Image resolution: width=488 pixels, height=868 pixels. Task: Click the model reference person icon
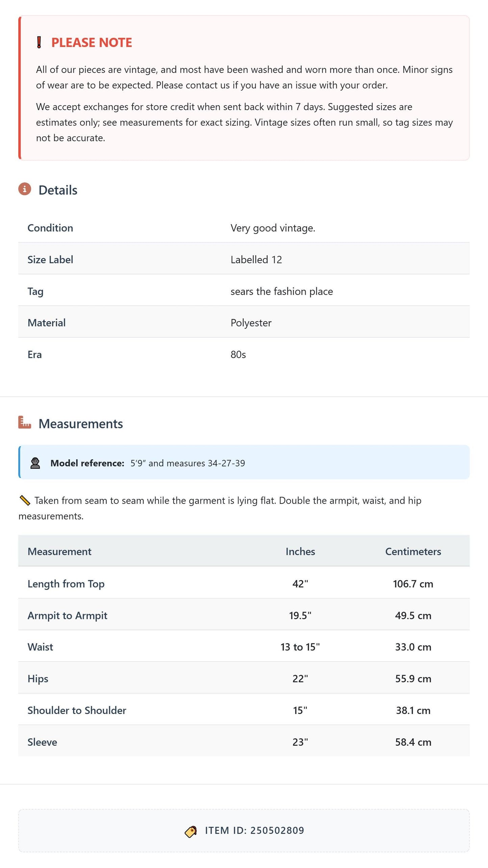point(35,463)
